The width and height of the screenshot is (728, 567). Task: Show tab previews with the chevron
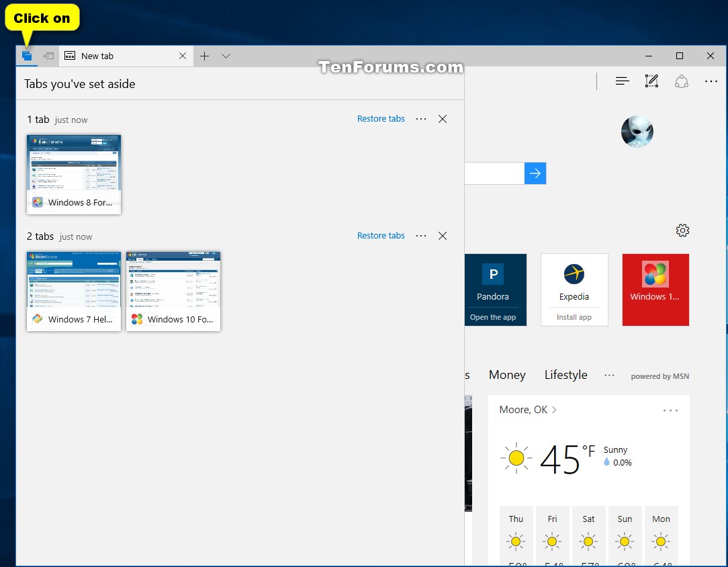coord(226,56)
